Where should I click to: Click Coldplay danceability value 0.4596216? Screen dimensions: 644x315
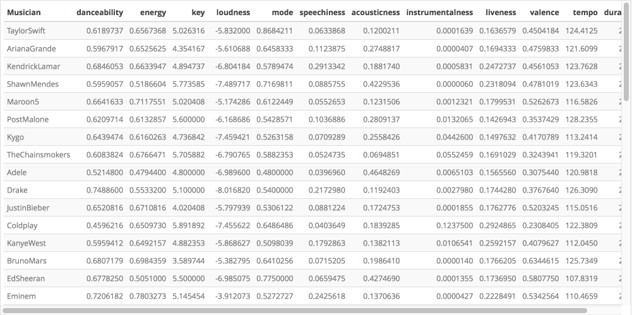[x=105, y=225]
